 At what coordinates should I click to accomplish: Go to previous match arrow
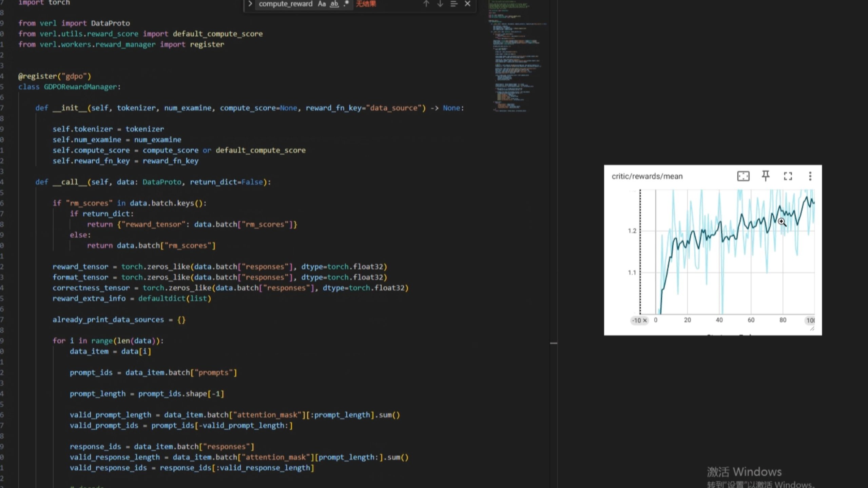click(x=426, y=4)
